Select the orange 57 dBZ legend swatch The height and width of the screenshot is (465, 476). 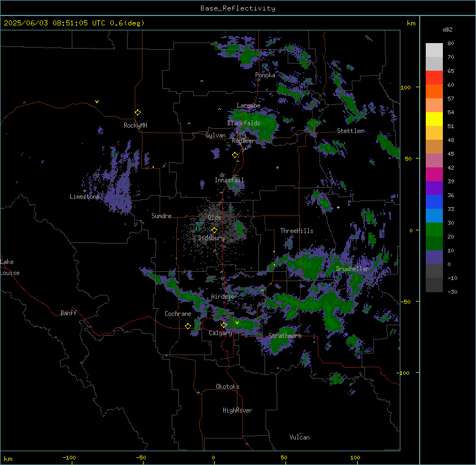(434, 91)
